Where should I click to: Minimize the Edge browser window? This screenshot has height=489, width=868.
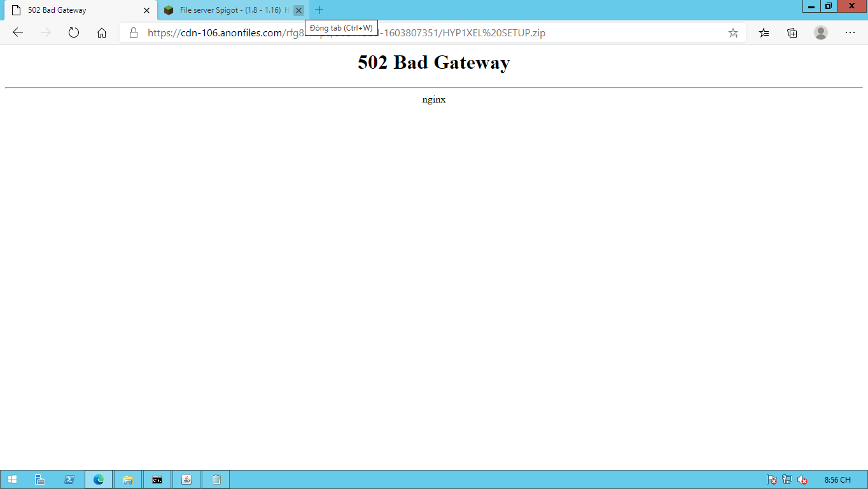pyautogui.click(x=811, y=6)
